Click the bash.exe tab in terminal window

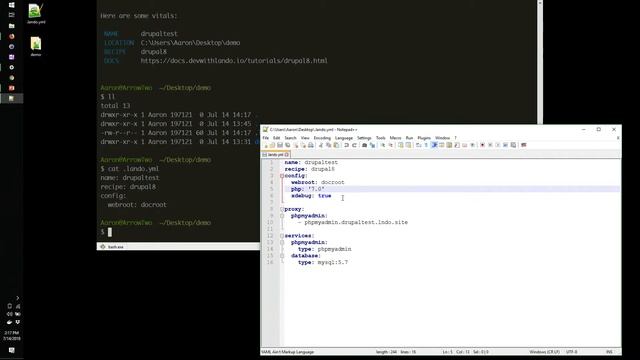(x=112, y=247)
